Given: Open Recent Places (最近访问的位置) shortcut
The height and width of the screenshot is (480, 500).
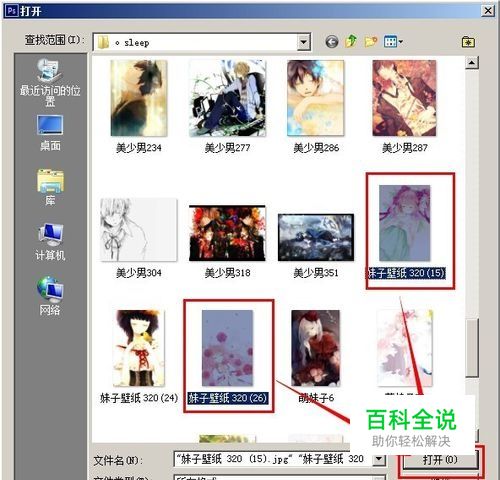Looking at the screenshot, I should (x=50, y=83).
